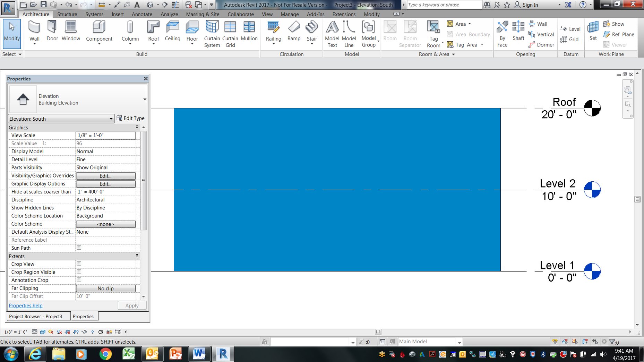The height and width of the screenshot is (362, 644).
Task: Enable the Crop View checkbox
Action: 79,264
